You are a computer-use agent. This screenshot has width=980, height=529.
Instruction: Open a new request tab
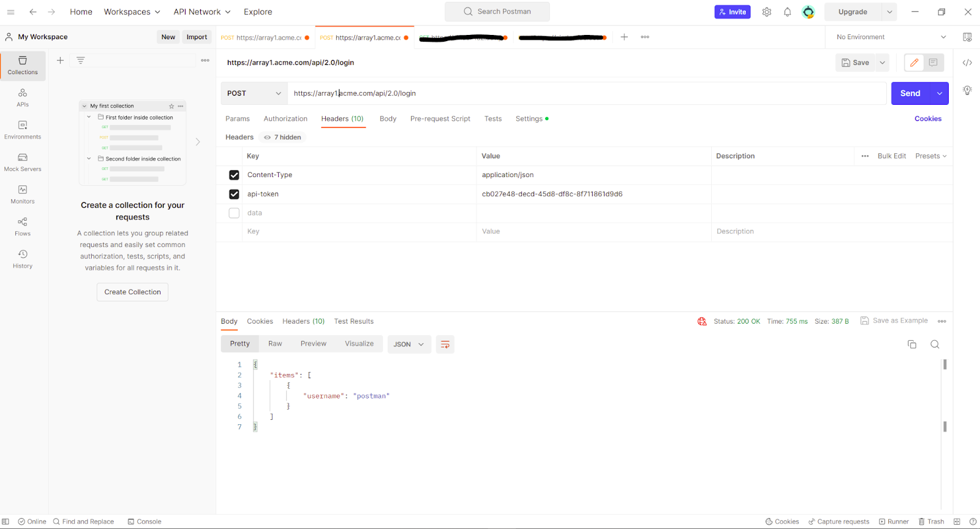(624, 37)
